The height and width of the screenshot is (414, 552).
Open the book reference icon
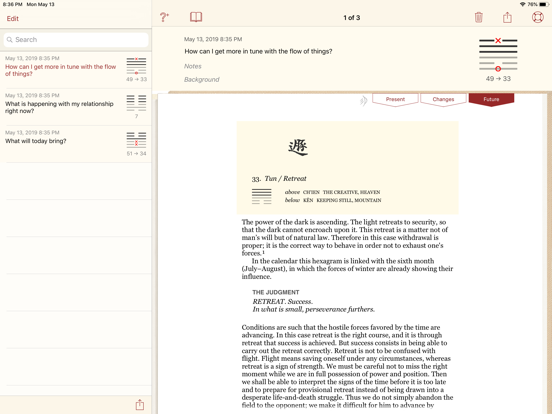[196, 17]
